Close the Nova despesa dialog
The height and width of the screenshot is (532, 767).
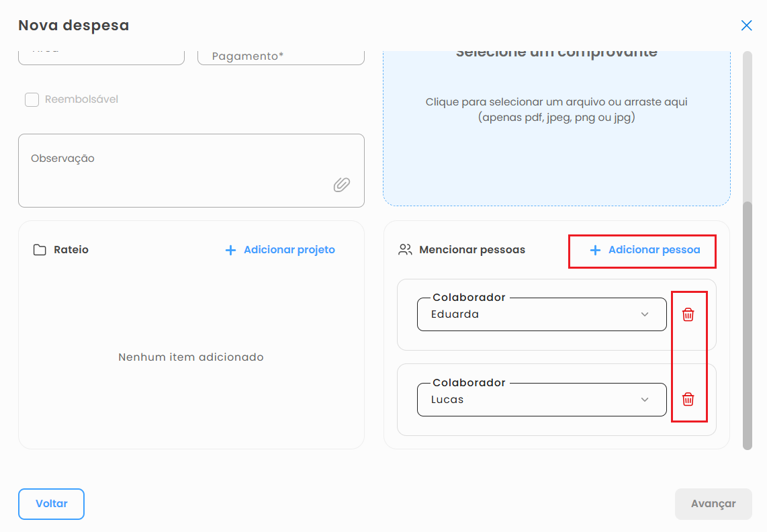click(746, 26)
